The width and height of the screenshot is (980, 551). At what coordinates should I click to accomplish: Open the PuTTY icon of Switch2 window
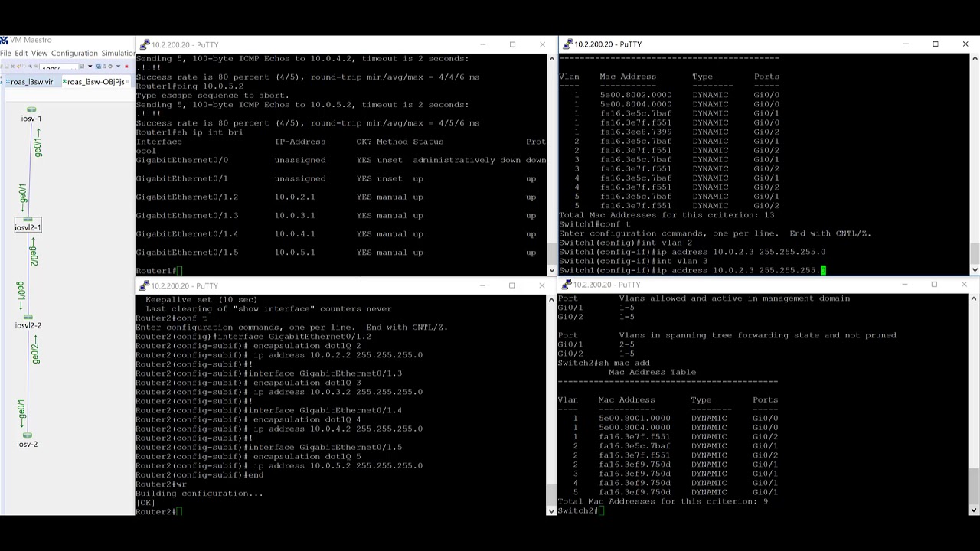pos(566,285)
